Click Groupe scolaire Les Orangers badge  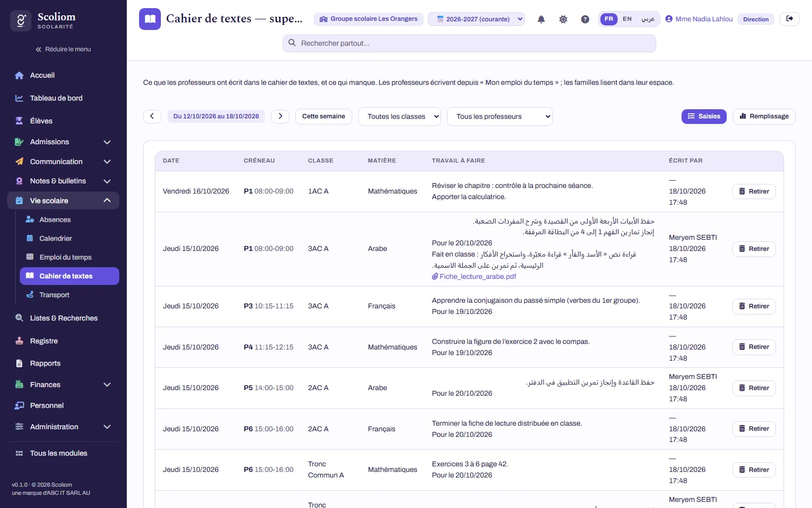pyautogui.click(x=368, y=19)
